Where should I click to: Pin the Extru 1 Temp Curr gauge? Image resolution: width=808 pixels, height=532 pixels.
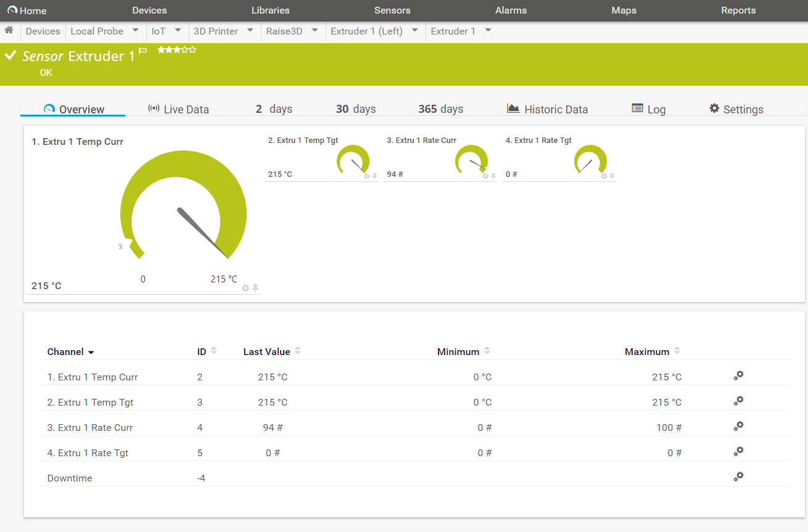tap(255, 288)
